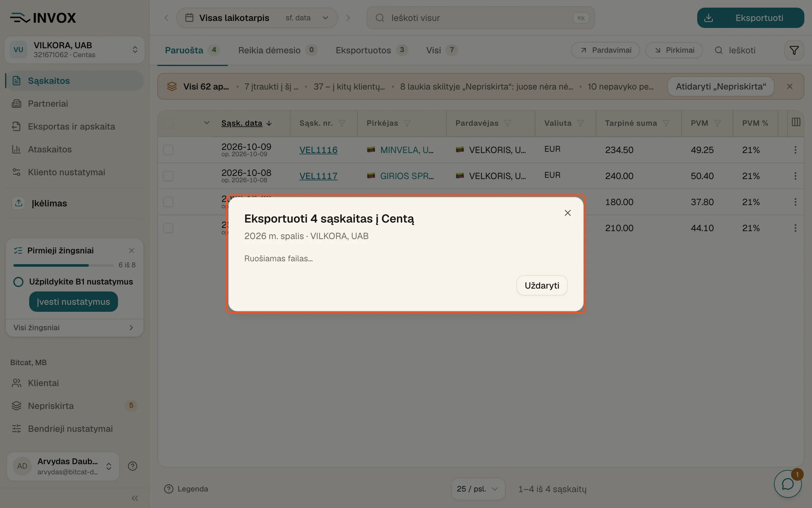Filter by Pirkimai

pyautogui.click(x=674, y=50)
